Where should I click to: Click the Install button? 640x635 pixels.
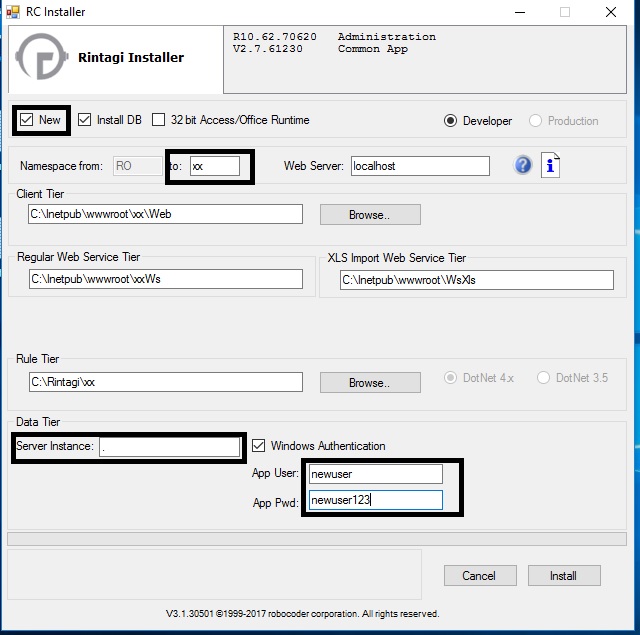point(564,575)
